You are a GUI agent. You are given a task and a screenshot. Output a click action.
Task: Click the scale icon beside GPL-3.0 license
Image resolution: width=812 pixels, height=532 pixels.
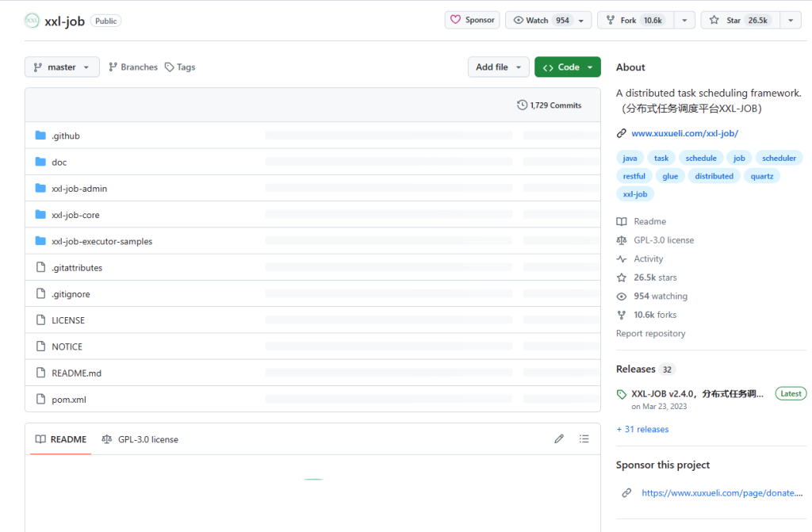point(622,240)
